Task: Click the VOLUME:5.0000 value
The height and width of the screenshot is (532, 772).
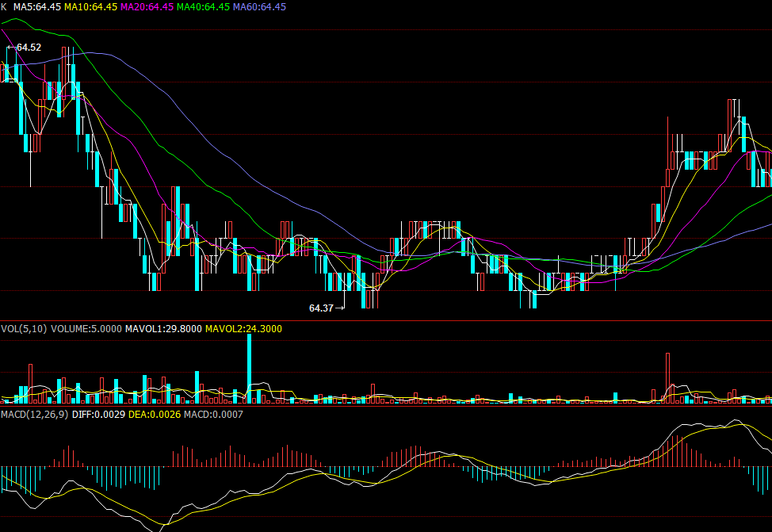Action: click(86, 328)
